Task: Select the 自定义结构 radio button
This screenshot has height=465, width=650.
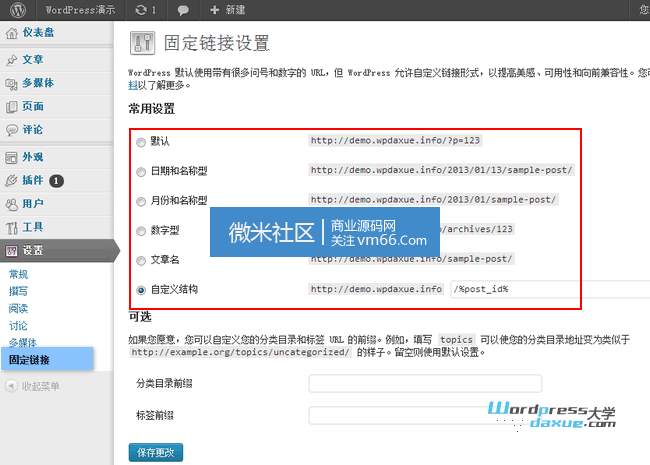Action: click(141, 290)
